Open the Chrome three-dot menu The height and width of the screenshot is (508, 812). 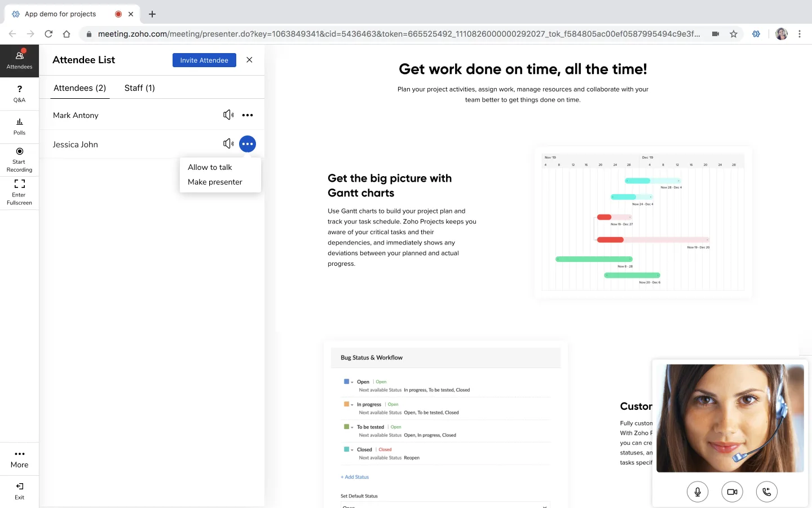point(800,34)
